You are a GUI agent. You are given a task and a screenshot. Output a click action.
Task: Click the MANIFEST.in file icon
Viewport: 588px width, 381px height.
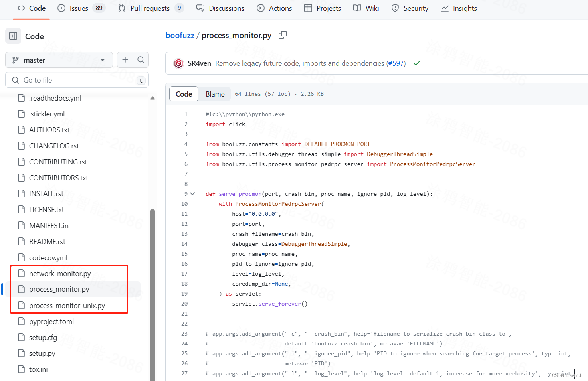click(22, 225)
